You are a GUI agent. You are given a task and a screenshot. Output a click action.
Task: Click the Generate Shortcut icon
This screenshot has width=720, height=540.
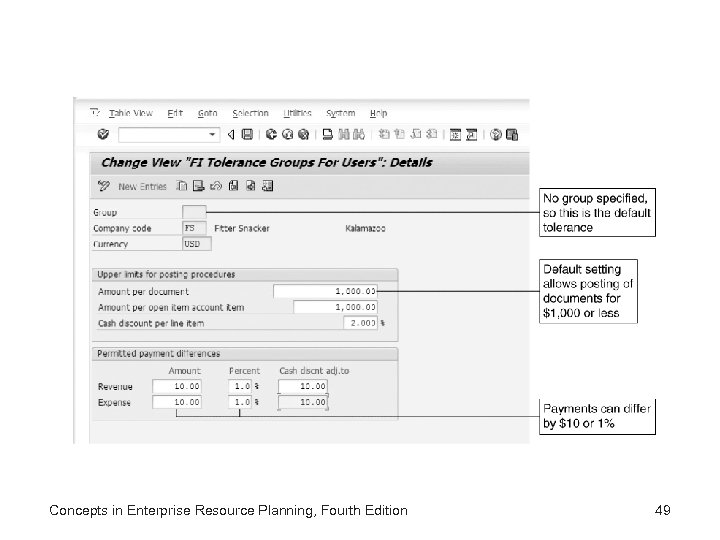pyautogui.click(x=472, y=135)
